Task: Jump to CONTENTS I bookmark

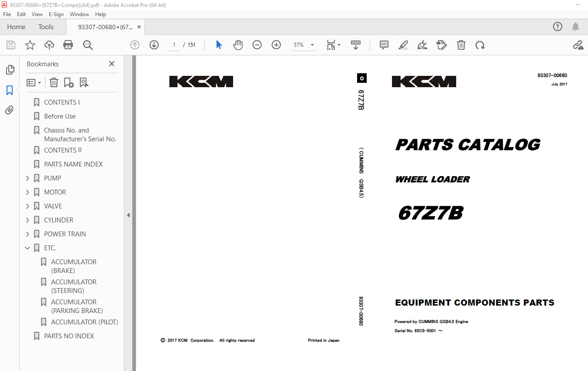Action: tap(62, 102)
